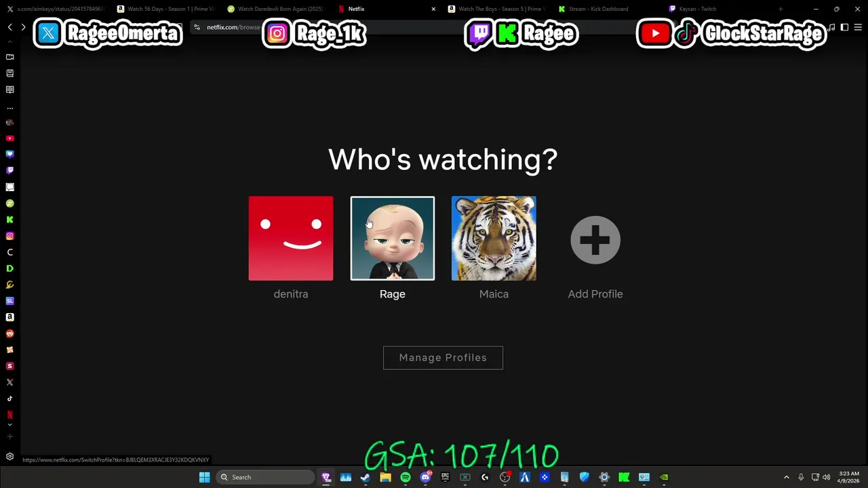Open Epic Games from the taskbar
Screen dimensions: 868x488
(x=445, y=477)
